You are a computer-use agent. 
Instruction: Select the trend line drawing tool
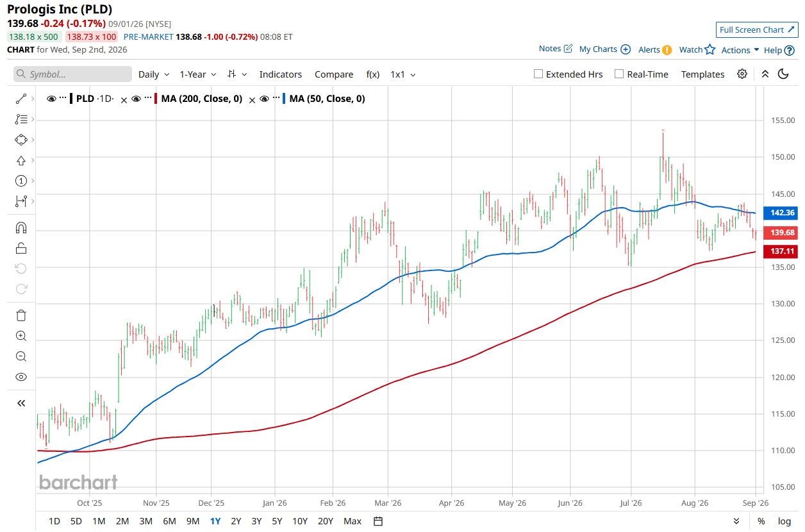[x=21, y=99]
